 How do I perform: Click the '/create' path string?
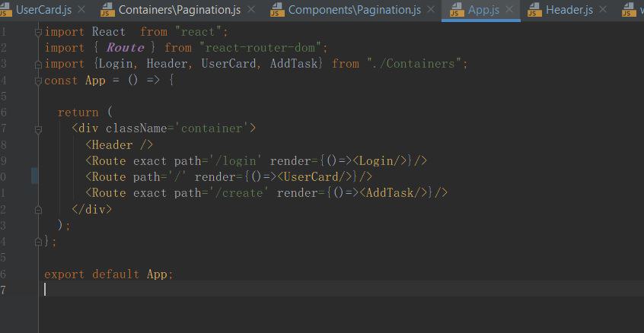[241, 193]
